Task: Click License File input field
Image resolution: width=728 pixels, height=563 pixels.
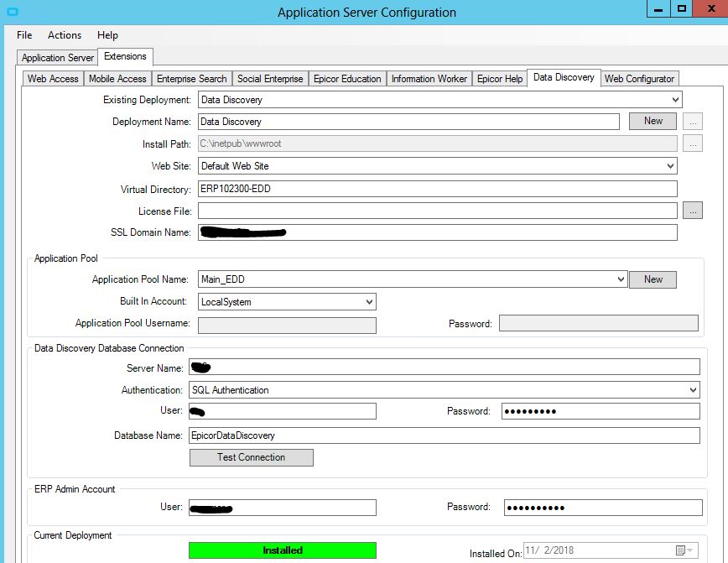Action: point(437,211)
